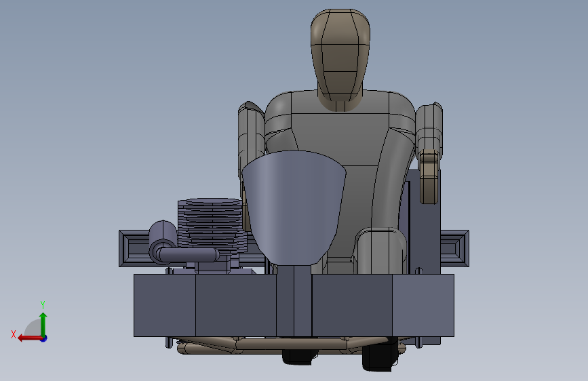Select the center steering column post
This screenshot has height=381, width=588.
coord(294,300)
